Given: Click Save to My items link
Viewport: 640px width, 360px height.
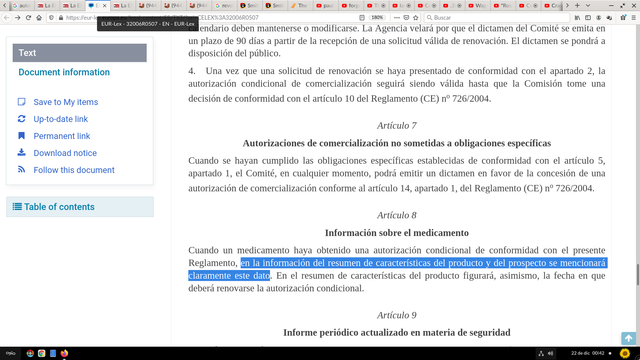Looking at the screenshot, I should [x=66, y=102].
